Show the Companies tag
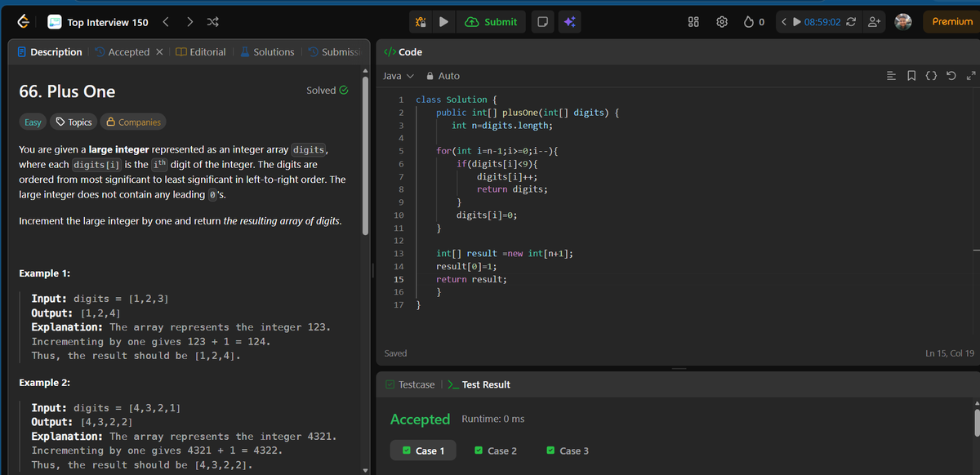 [x=133, y=122]
